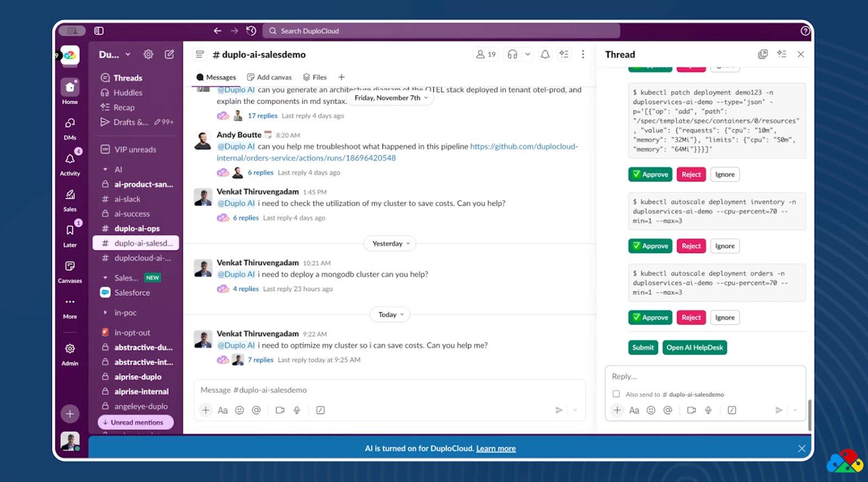The height and width of the screenshot is (482, 868).
Task: Open Canvases from the left rail
Action: (x=70, y=271)
